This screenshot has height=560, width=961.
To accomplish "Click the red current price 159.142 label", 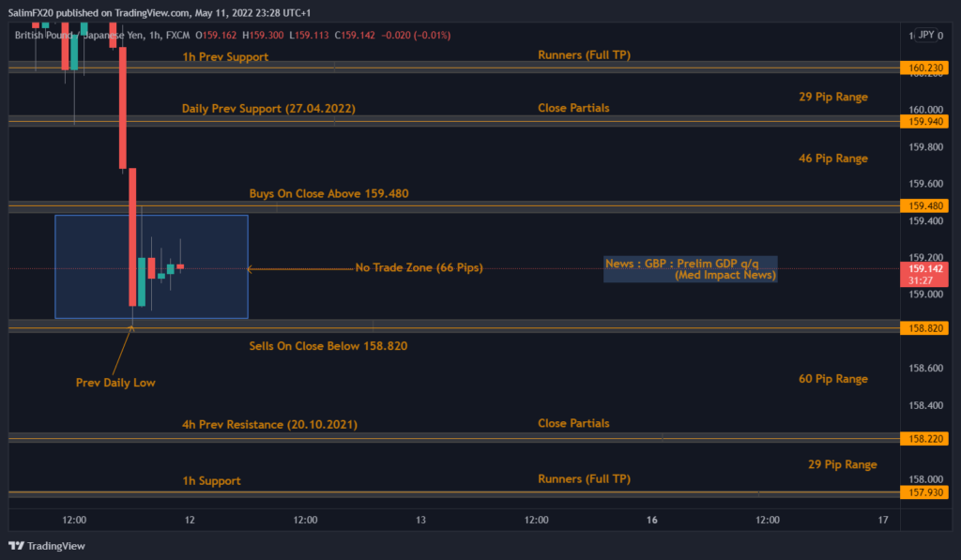I will tap(925, 268).
